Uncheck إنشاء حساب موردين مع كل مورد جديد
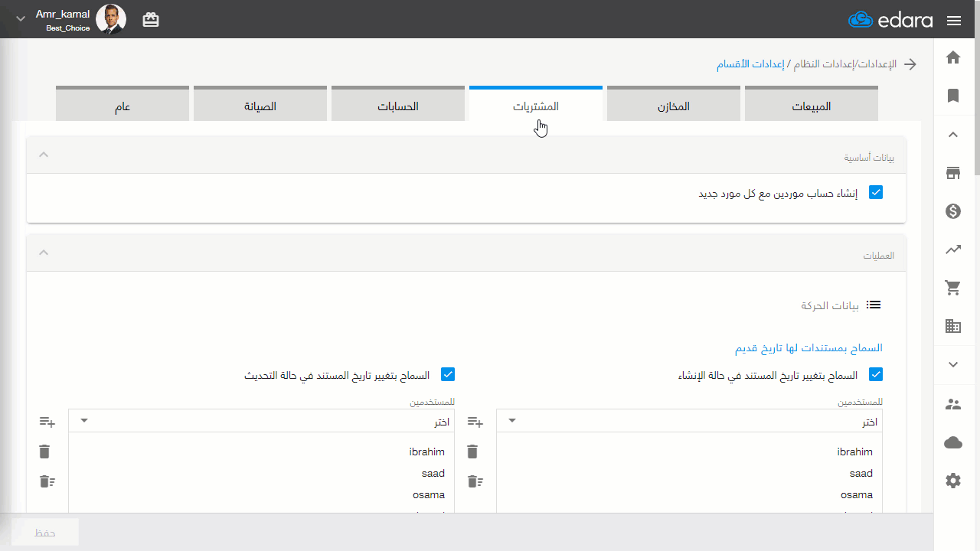 pyautogui.click(x=876, y=193)
